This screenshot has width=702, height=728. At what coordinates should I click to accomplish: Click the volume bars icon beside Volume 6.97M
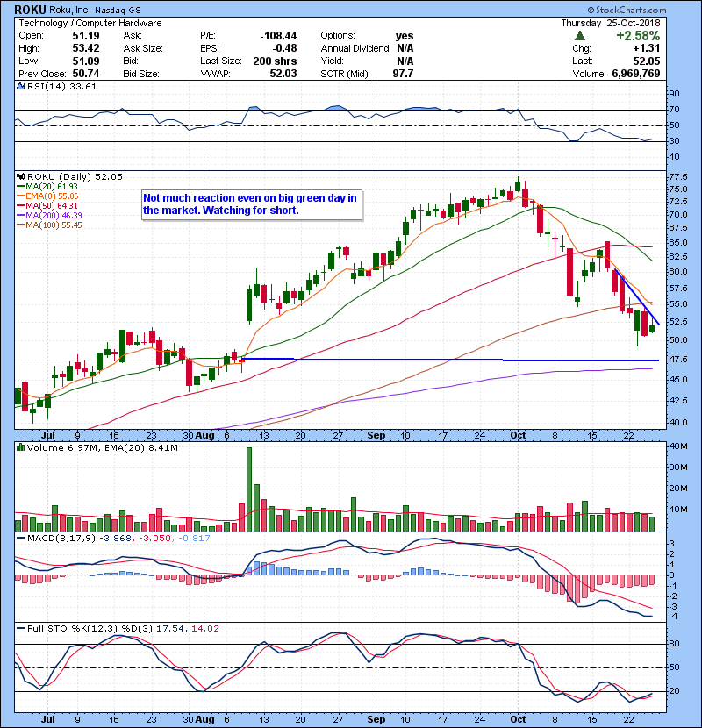point(20,447)
